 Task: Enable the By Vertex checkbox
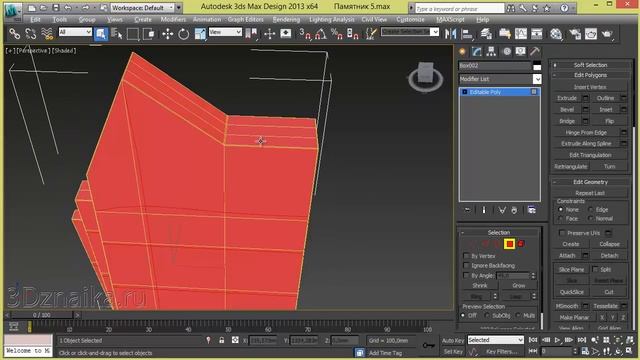(466, 256)
